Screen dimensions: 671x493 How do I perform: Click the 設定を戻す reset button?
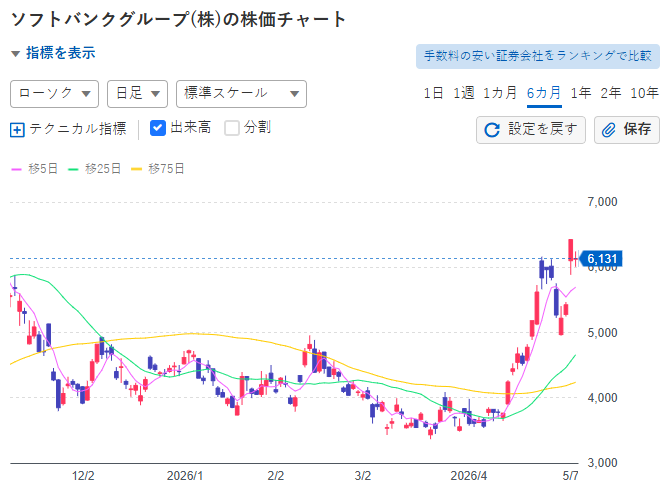pos(531,130)
